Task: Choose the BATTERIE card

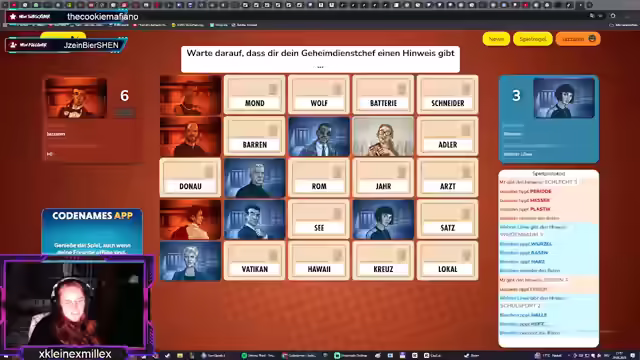Action: 383,95
